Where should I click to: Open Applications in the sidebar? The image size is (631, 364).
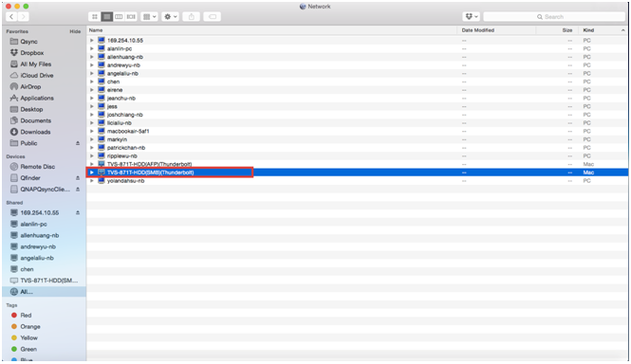click(37, 98)
